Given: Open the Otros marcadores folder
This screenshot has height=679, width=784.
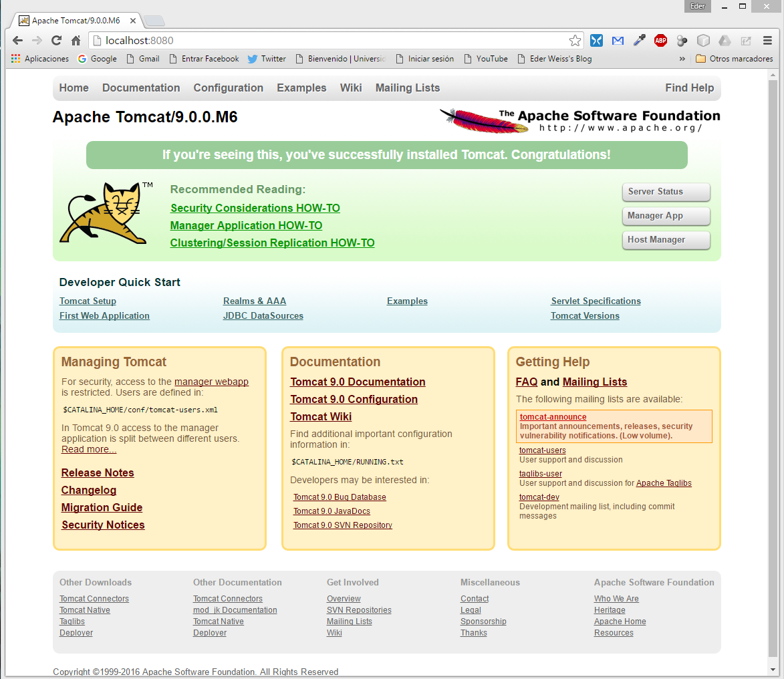Looking at the screenshot, I should 734,59.
